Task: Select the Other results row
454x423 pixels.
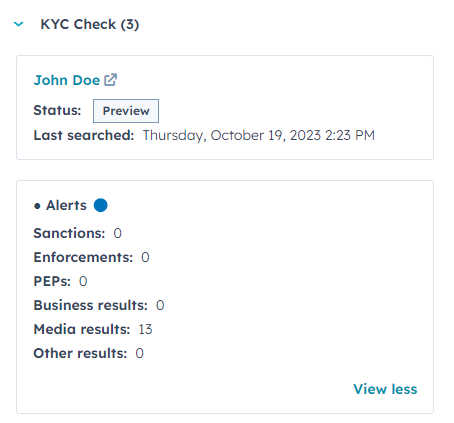Action: point(89,353)
